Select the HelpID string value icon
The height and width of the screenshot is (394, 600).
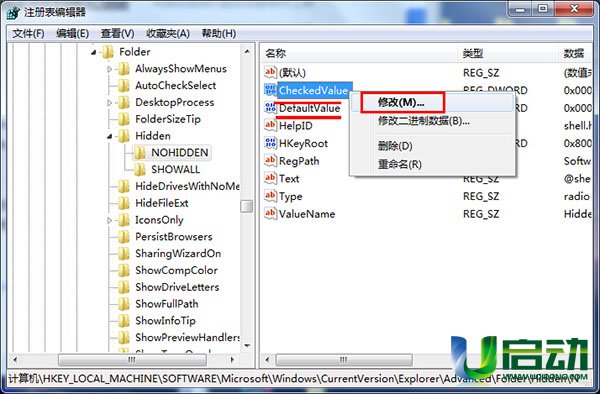click(270, 125)
